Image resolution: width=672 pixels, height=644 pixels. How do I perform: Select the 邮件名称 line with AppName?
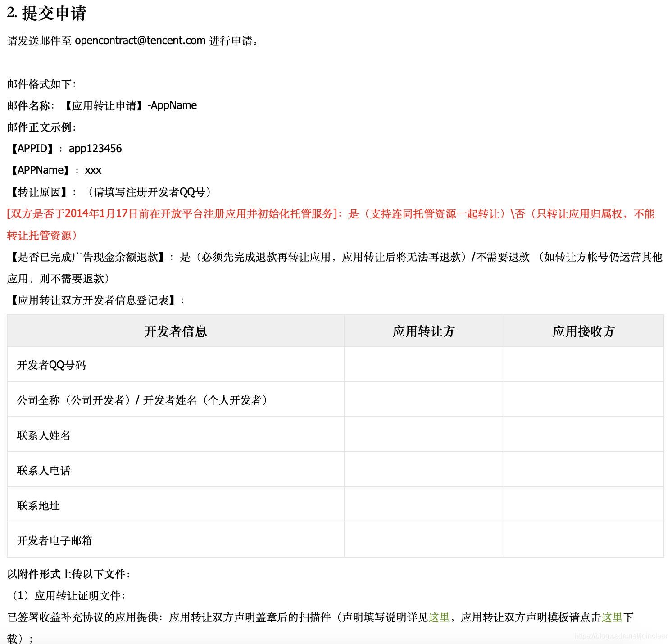click(x=102, y=105)
